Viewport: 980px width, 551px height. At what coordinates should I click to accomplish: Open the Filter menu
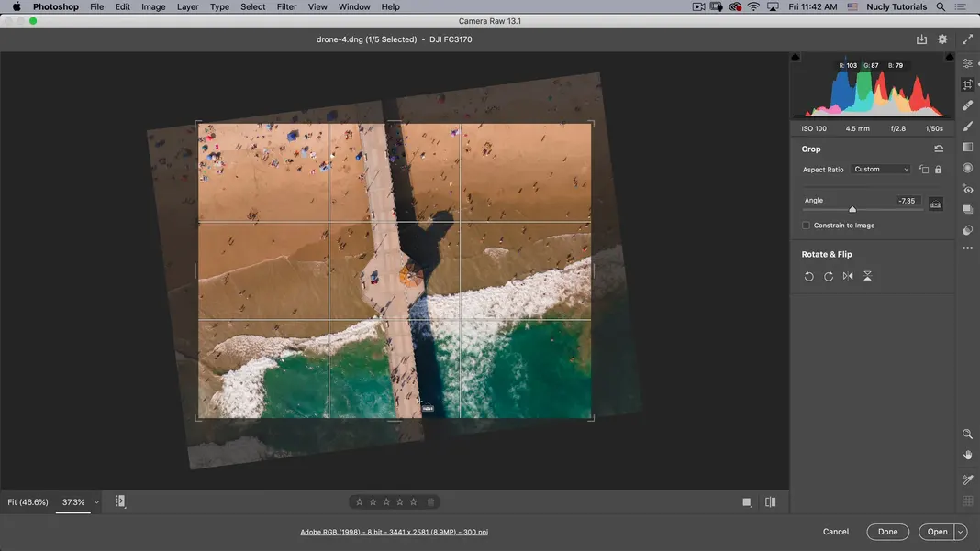click(x=286, y=6)
